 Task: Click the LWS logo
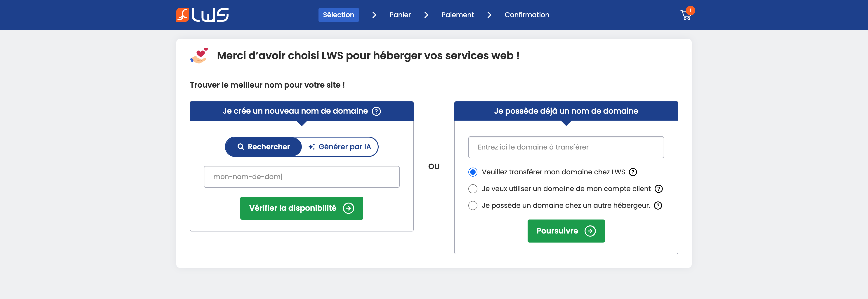[x=202, y=15]
